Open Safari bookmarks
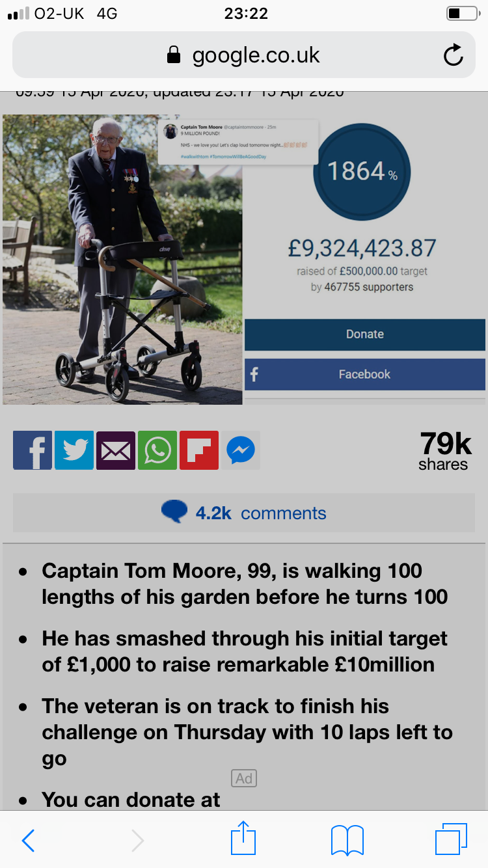The image size is (488, 868). 347,840
